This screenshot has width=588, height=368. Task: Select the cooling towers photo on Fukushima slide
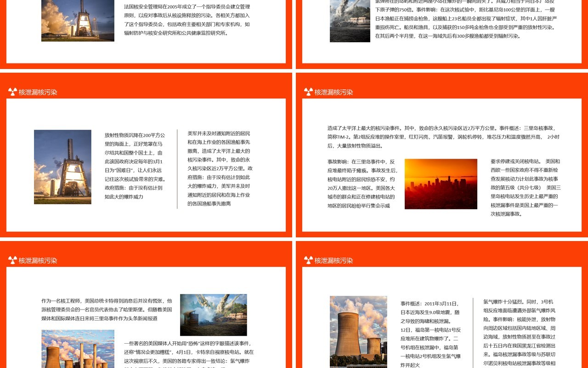[358, 332]
